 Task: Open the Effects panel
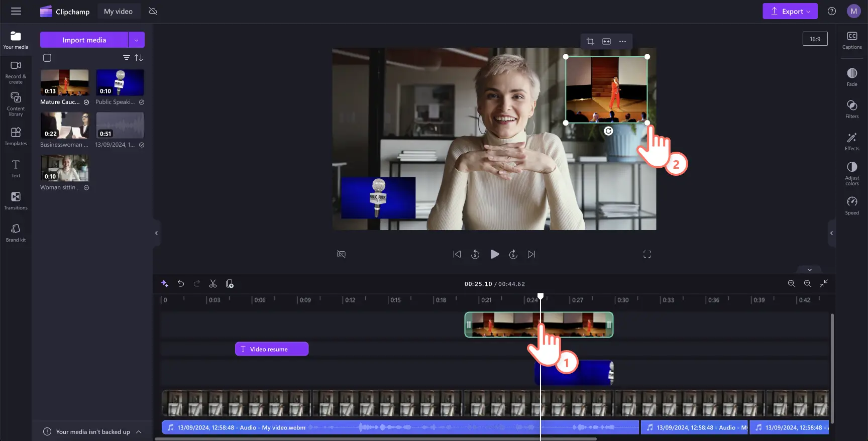(852, 142)
